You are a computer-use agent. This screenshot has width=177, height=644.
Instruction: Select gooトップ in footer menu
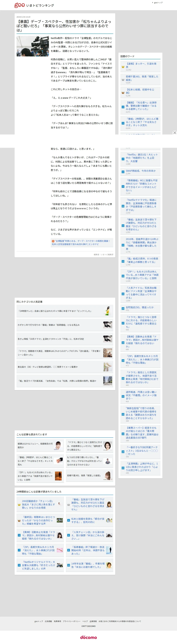39,621
